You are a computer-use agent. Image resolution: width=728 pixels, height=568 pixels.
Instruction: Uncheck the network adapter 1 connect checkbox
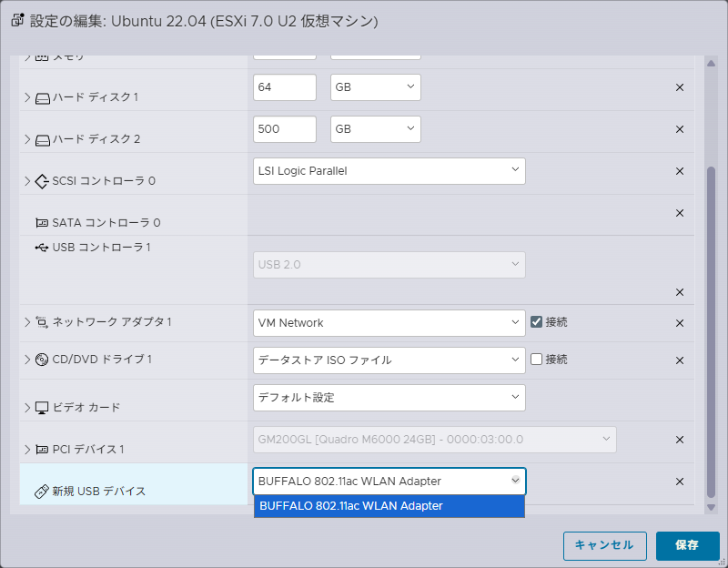(536, 322)
